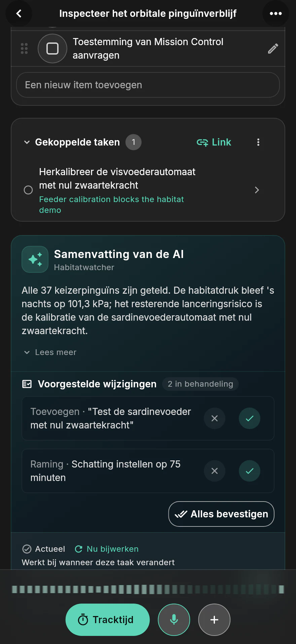
Task: Focus the Een nieuw item toevoegen field
Action: 148,85
